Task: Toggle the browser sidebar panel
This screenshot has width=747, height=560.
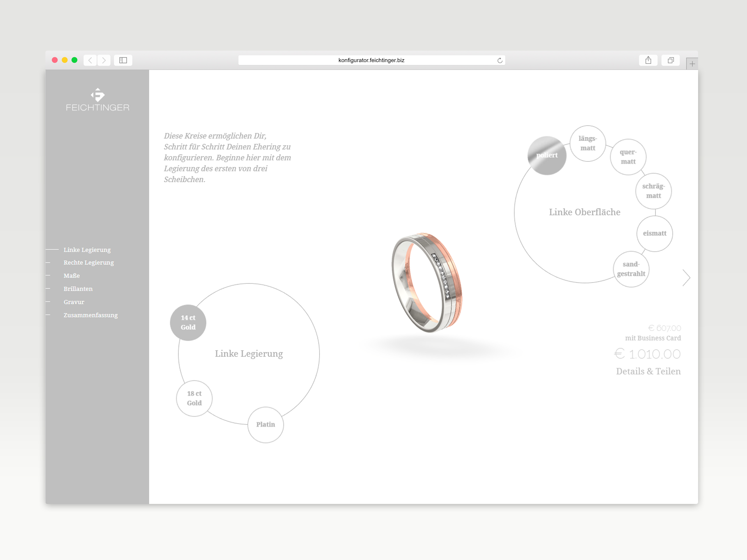Action: coord(123,60)
